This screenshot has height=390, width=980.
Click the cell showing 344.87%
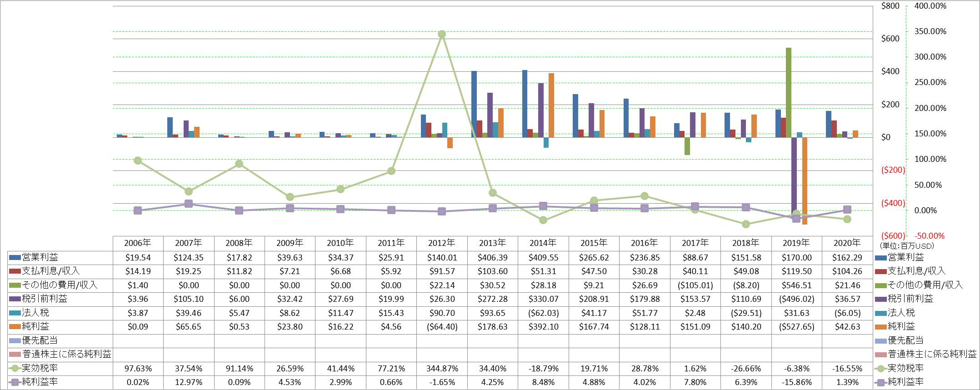(442, 369)
